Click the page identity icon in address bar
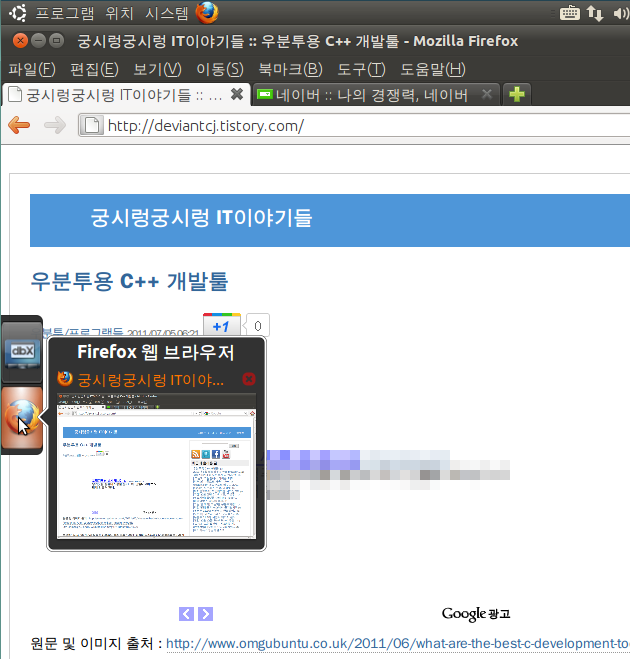 (x=91, y=125)
